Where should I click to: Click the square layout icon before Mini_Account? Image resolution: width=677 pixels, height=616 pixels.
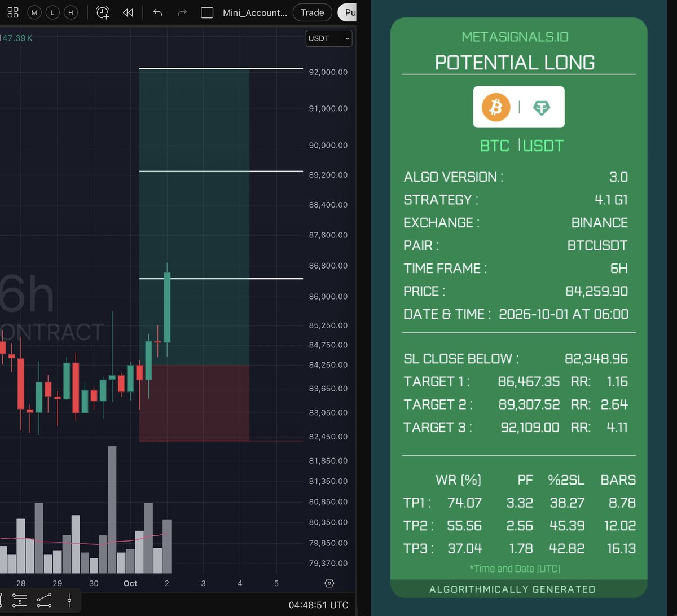coord(207,12)
